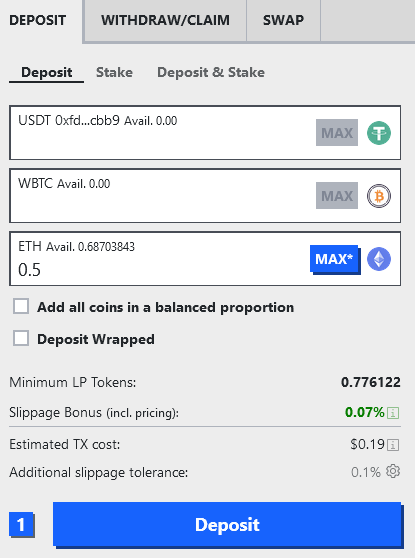Choose the Deposit & Stake sub-tab
This screenshot has width=415, height=558.
click(211, 72)
